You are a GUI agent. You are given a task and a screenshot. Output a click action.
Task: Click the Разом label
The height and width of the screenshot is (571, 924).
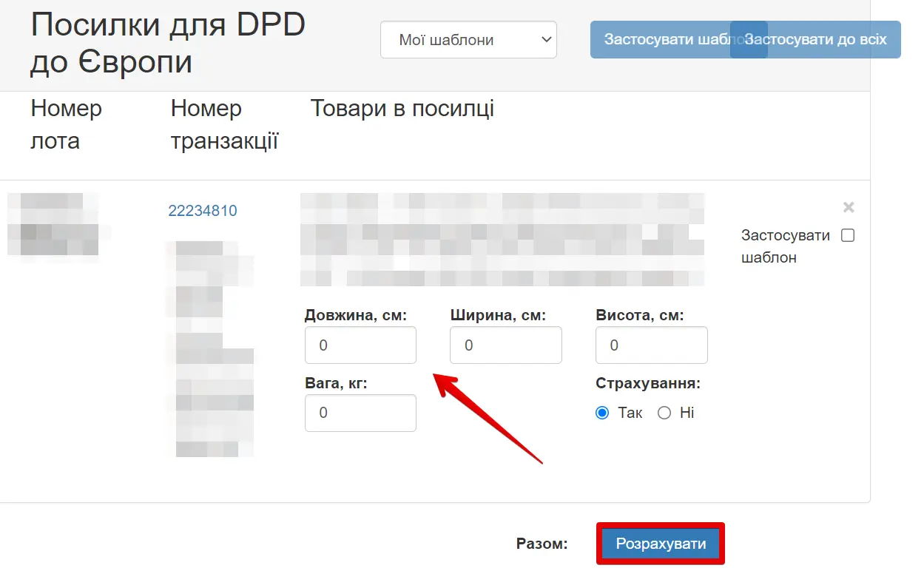(542, 544)
